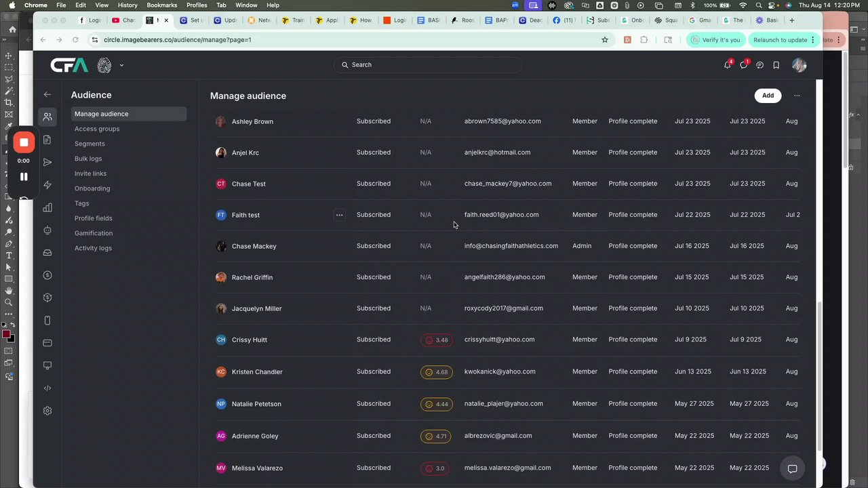Click the Photoshop background color swatch
This screenshot has width=868, height=488.
(x=12, y=338)
